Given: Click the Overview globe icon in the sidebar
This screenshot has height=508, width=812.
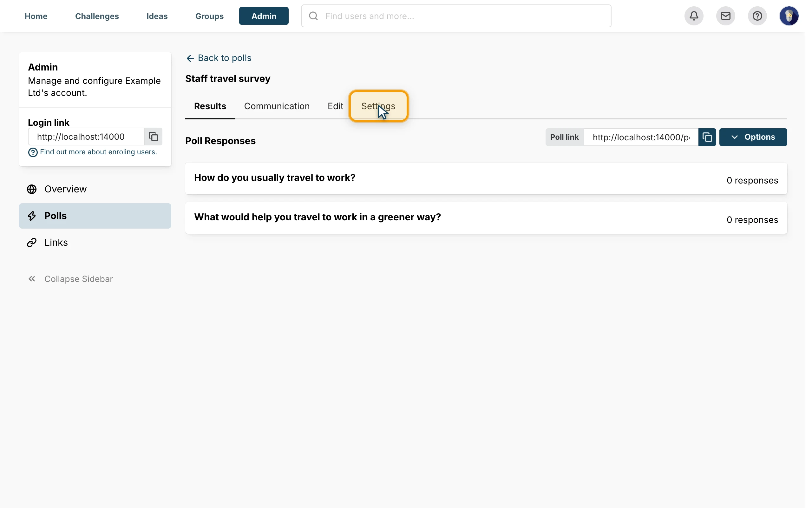Looking at the screenshot, I should (32, 189).
